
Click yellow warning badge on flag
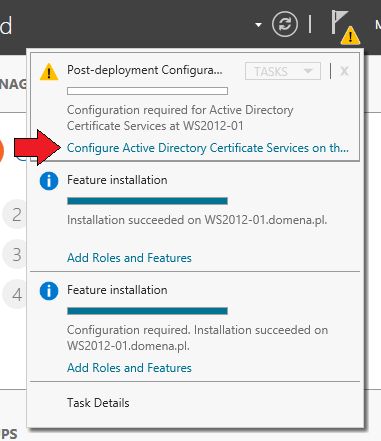350,36
